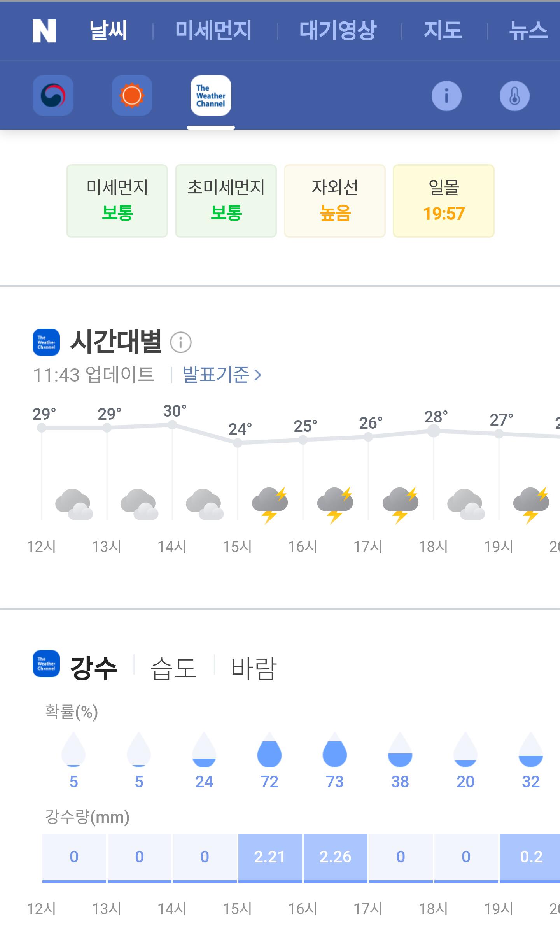Open the 초미세먼지 보통 card

coord(226,201)
